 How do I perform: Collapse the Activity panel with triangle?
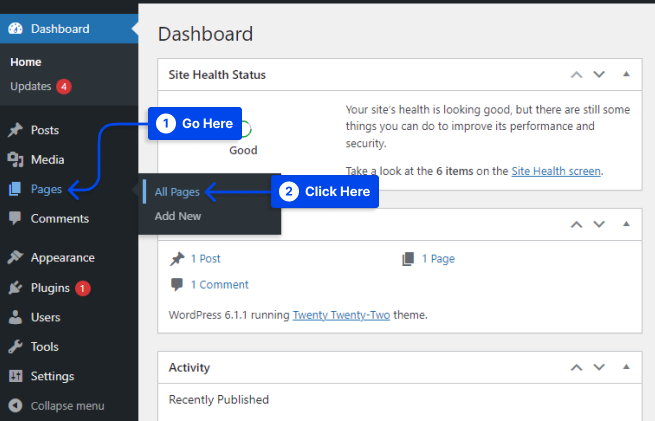[626, 367]
